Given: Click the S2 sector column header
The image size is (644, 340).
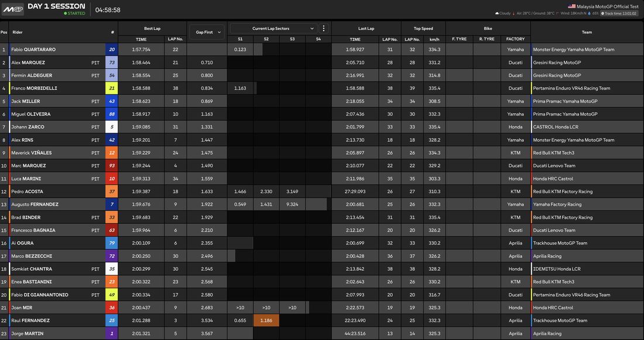Looking at the screenshot, I should point(266,39).
